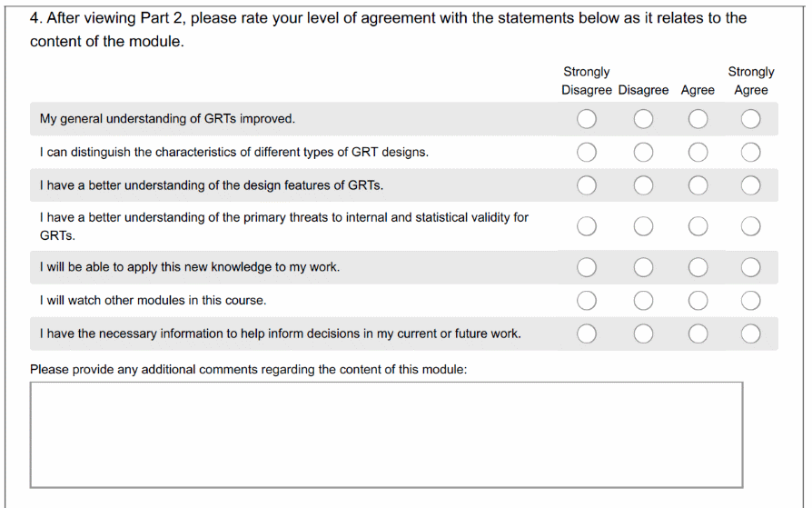Select Agree for distinguishing GRT design characteristics
Viewport: 812px width, 508px height.
tap(698, 152)
